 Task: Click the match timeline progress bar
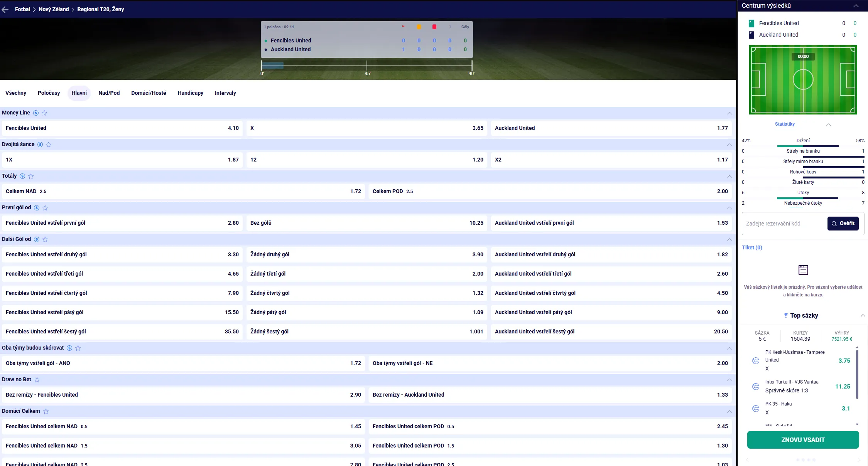pos(366,66)
